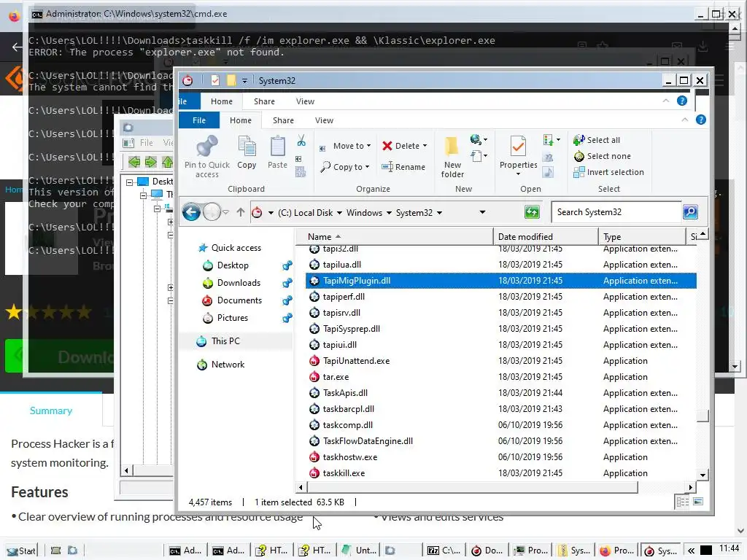
Task: Open the Open-with dropdown icon
Action: [551, 139]
